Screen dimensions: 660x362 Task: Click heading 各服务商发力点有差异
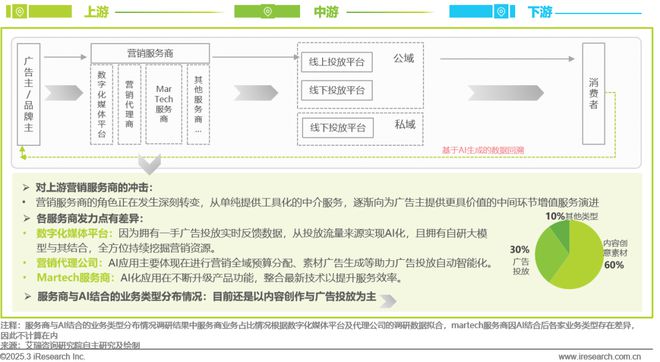[x=90, y=218]
